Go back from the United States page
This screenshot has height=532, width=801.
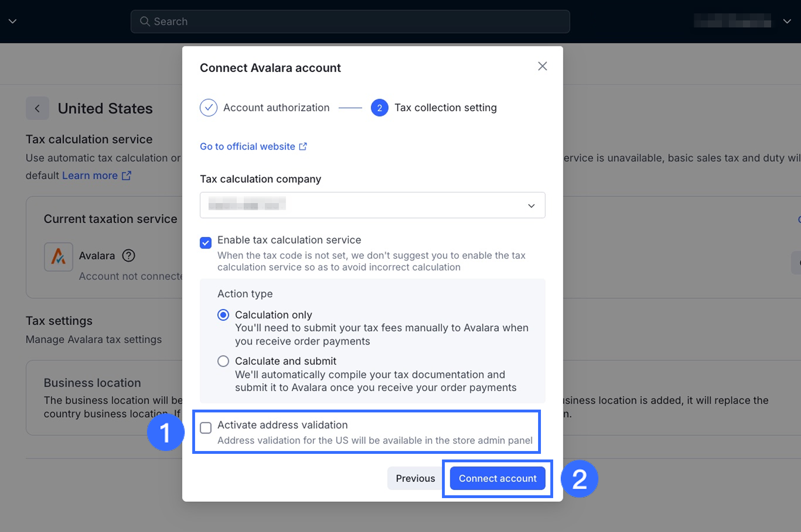click(x=37, y=108)
